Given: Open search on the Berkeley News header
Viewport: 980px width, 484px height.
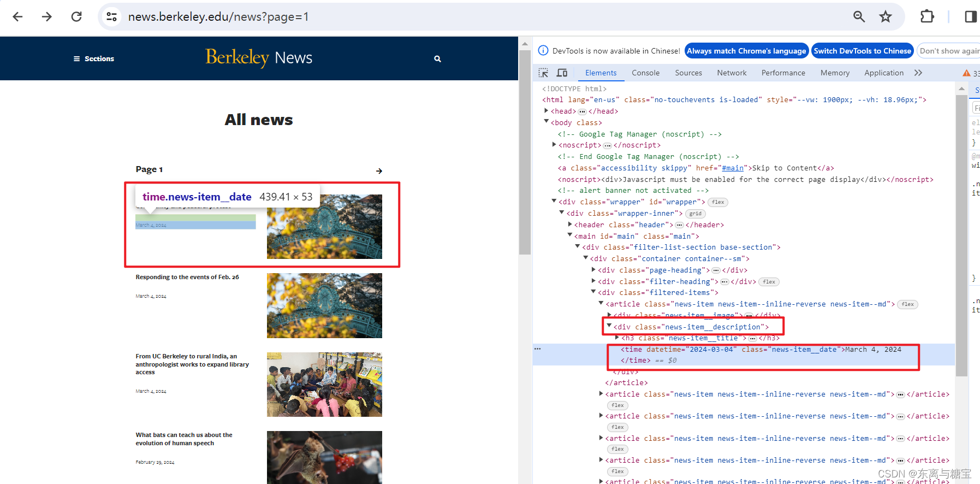Looking at the screenshot, I should pos(437,58).
